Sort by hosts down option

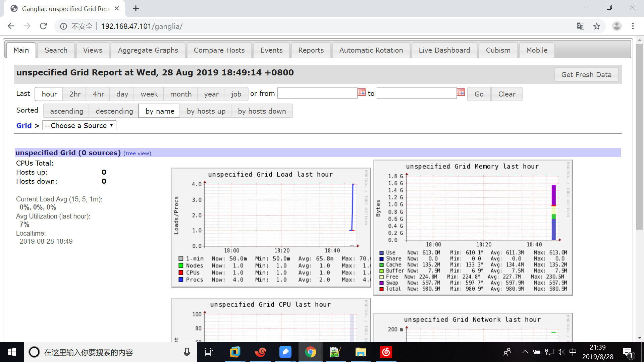point(262,111)
